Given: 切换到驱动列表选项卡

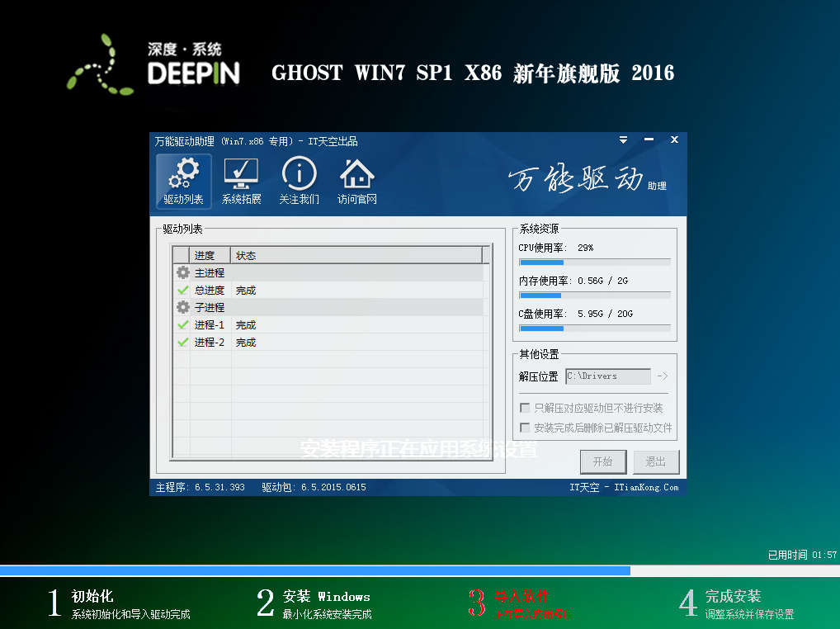Looking at the screenshot, I should tap(182, 181).
